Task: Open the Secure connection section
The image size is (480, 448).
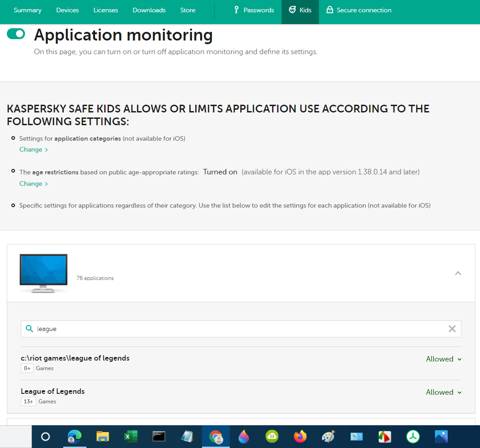Action: 359,10
